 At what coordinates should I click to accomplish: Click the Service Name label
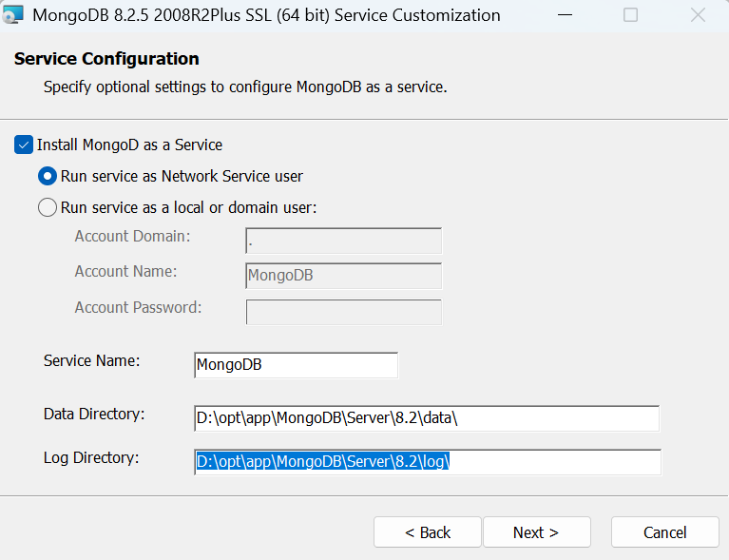pyautogui.click(x=91, y=361)
